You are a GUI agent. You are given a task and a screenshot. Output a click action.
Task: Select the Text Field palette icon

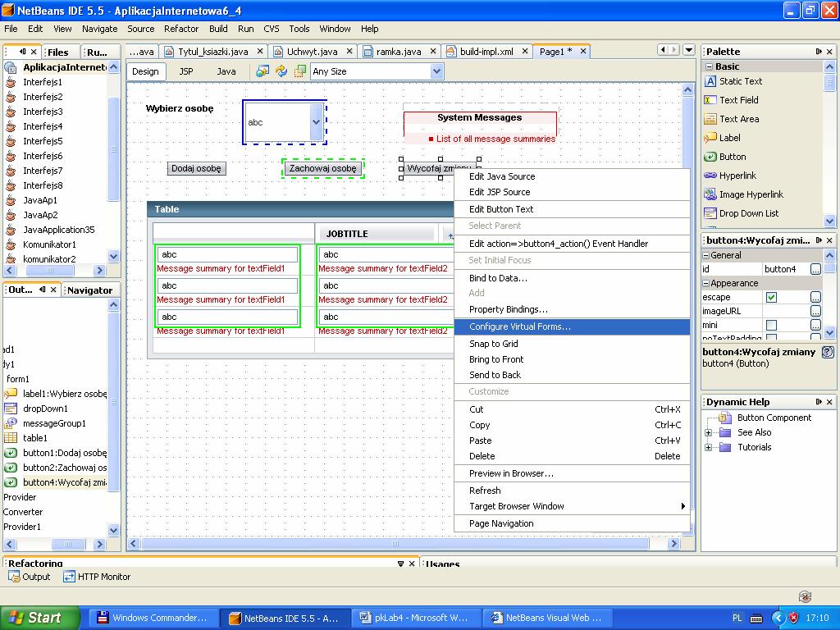pyautogui.click(x=710, y=100)
